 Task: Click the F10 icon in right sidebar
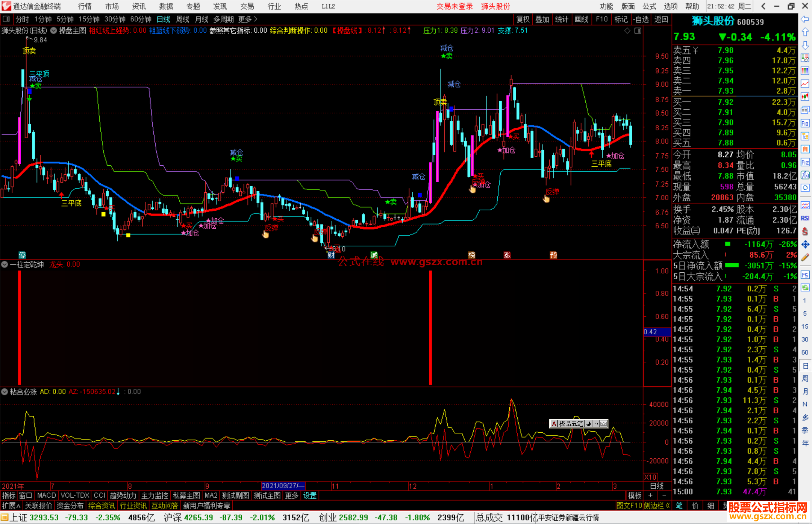805,123
